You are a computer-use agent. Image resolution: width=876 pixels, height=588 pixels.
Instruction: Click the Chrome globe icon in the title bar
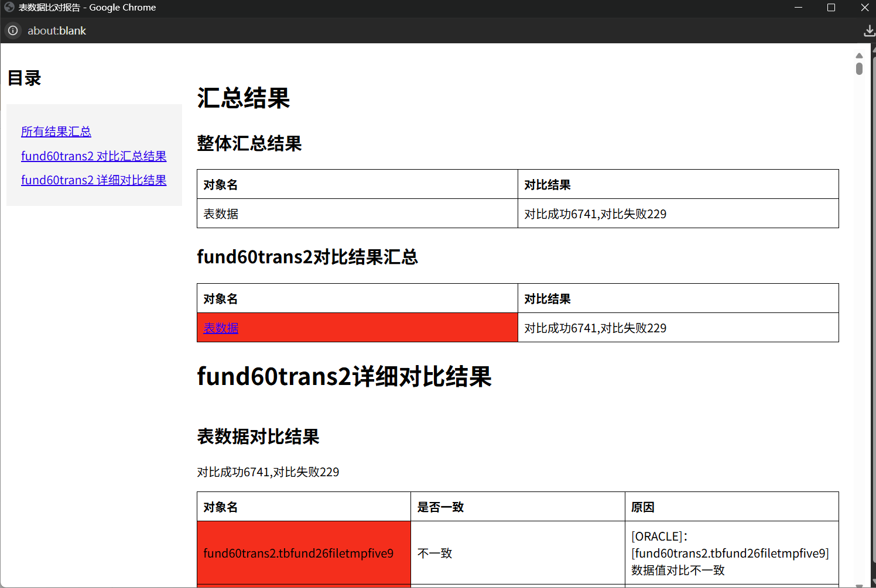pyautogui.click(x=9, y=8)
